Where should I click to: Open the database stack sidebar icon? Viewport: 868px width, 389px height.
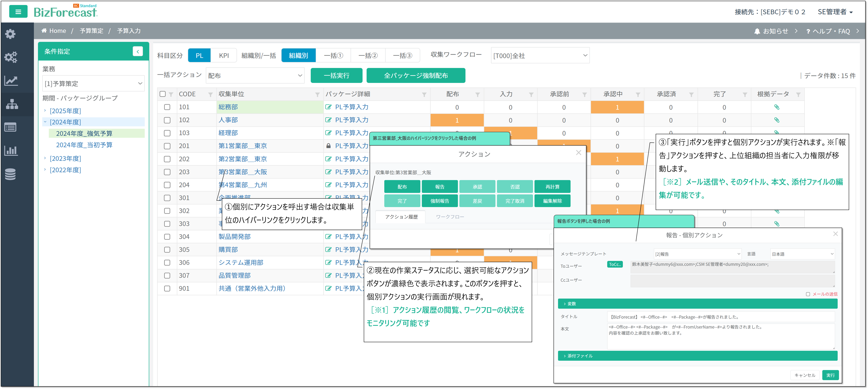coord(10,174)
